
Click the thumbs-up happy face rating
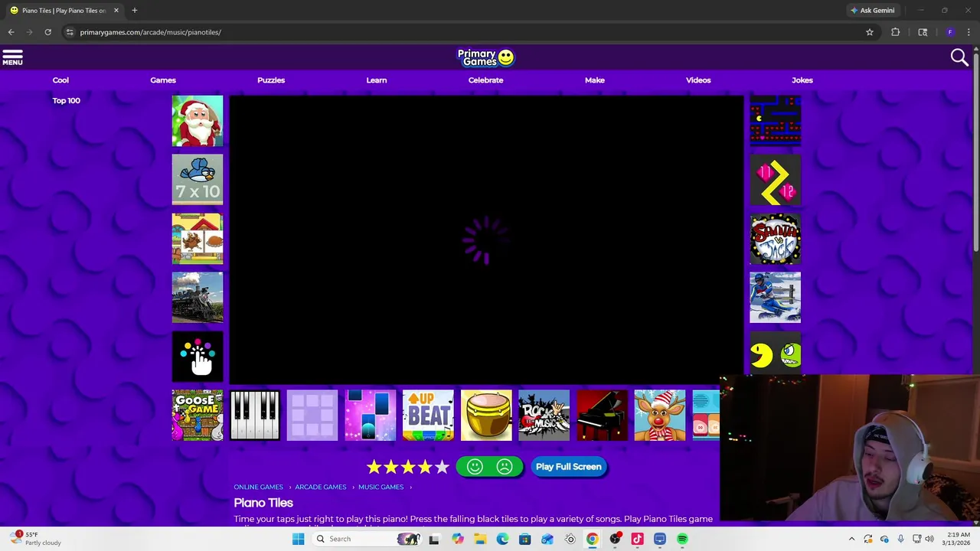coord(475,467)
